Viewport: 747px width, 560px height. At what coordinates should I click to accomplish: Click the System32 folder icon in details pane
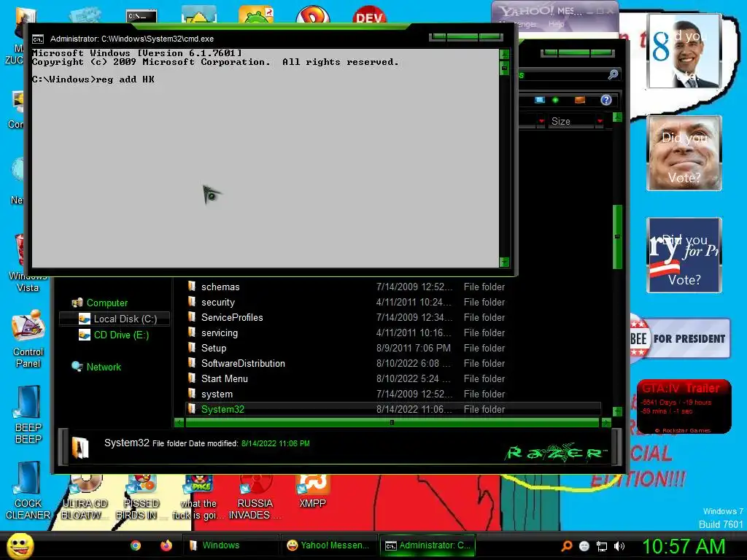pos(80,447)
